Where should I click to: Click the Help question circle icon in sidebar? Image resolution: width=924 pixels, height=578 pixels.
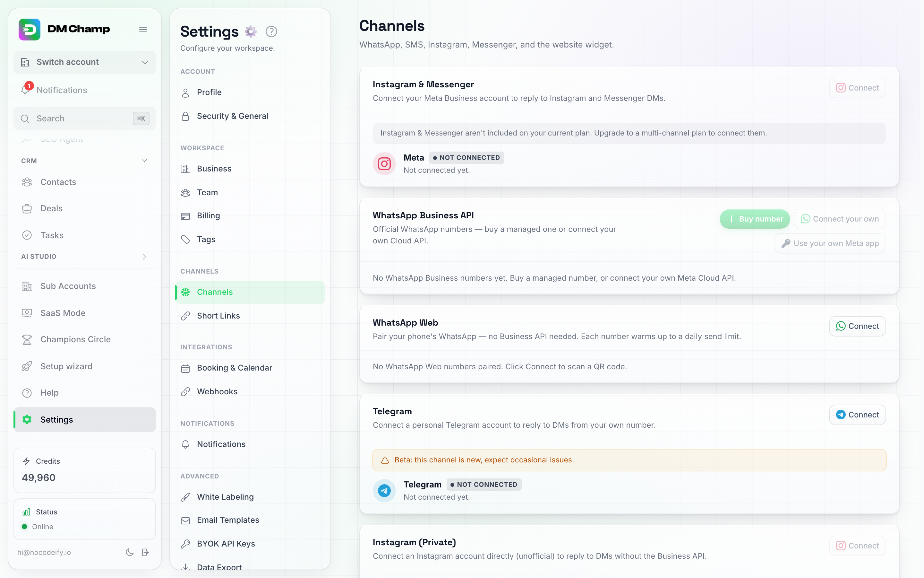tap(27, 393)
